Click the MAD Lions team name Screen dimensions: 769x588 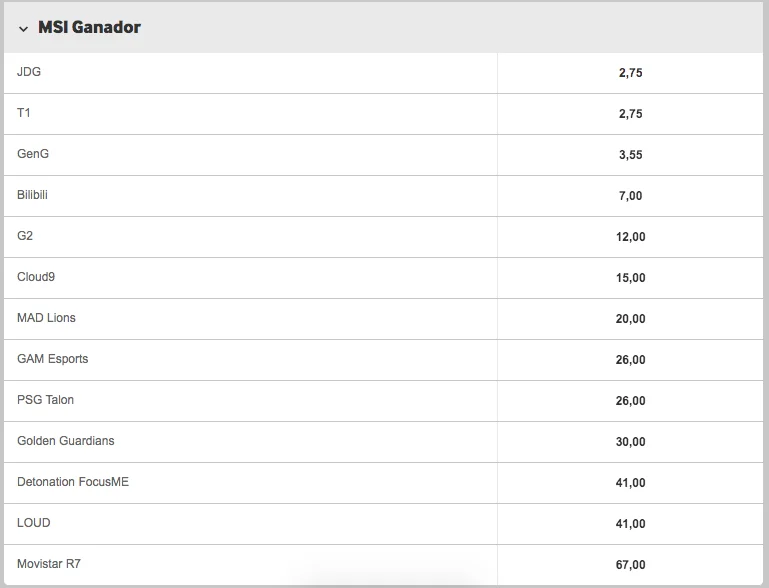click(x=46, y=318)
